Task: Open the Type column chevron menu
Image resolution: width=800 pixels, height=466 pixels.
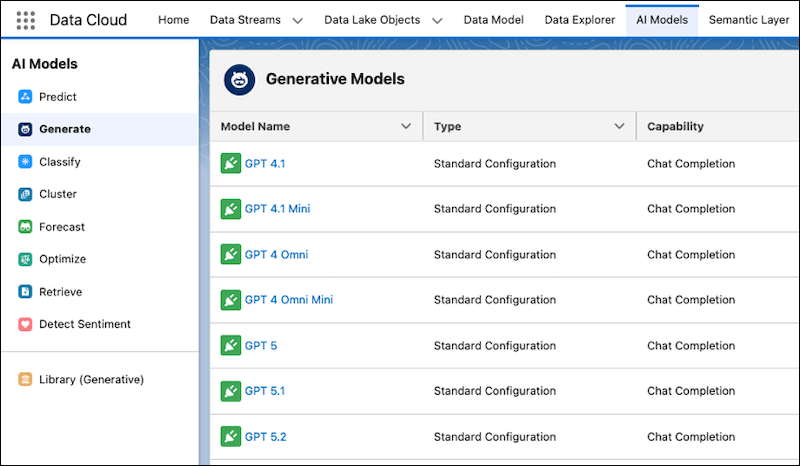Action: coord(619,126)
